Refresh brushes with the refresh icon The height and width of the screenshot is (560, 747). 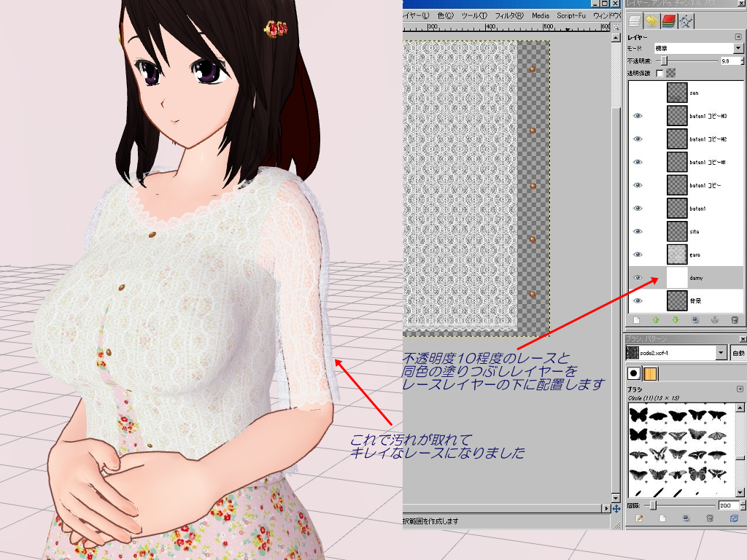pyautogui.click(x=734, y=518)
